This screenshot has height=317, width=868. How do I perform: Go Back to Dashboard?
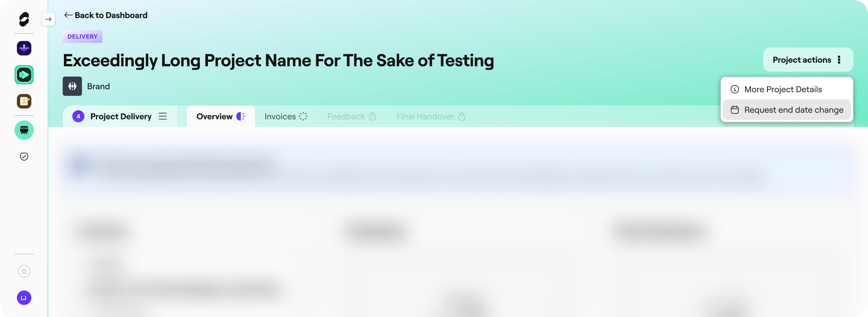[x=106, y=15]
